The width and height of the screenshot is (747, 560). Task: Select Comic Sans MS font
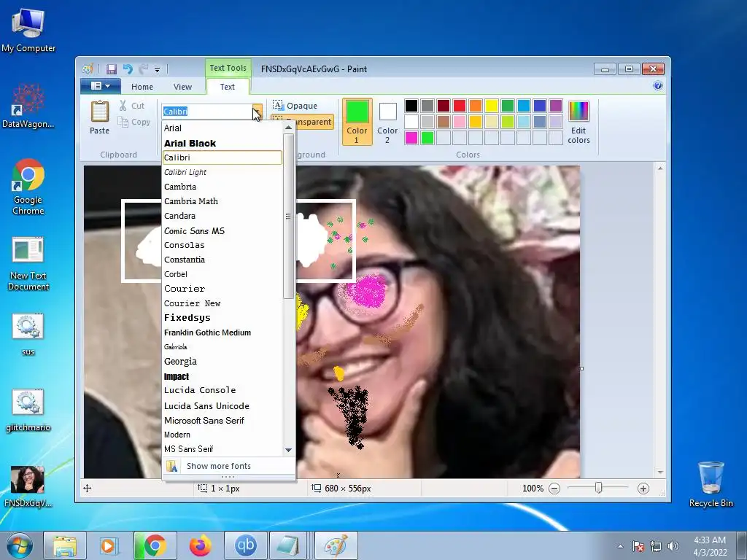(x=222, y=230)
